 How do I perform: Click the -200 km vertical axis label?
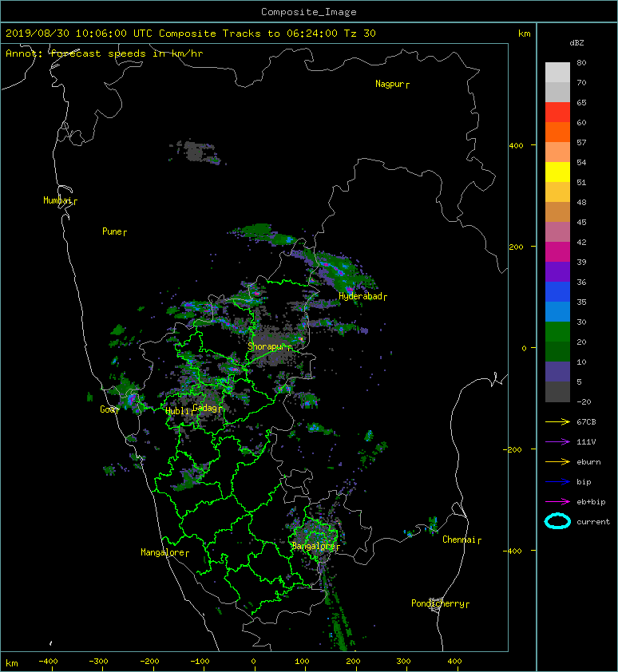[x=513, y=449]
